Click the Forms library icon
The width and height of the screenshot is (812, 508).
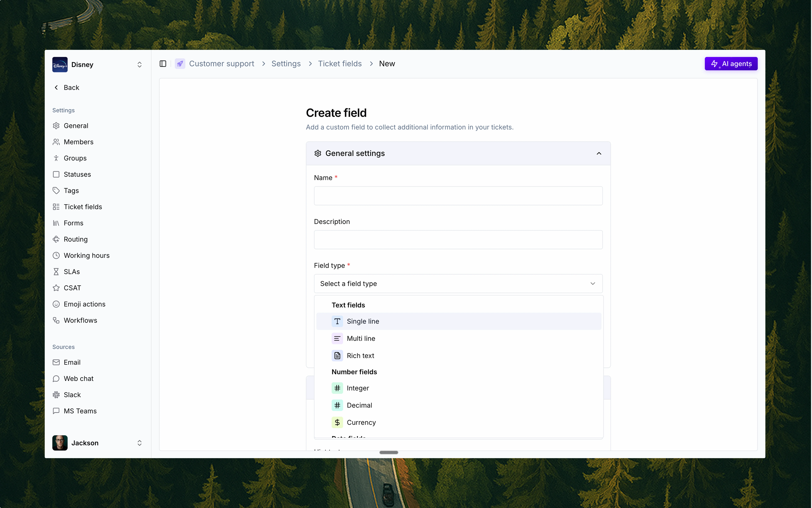click(x=56, y=223)
